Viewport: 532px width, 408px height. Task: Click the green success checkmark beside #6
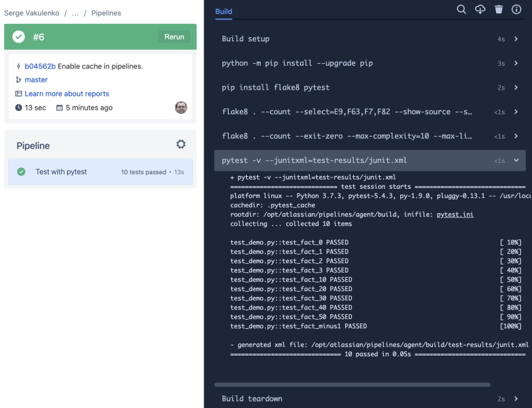point(19,37)
